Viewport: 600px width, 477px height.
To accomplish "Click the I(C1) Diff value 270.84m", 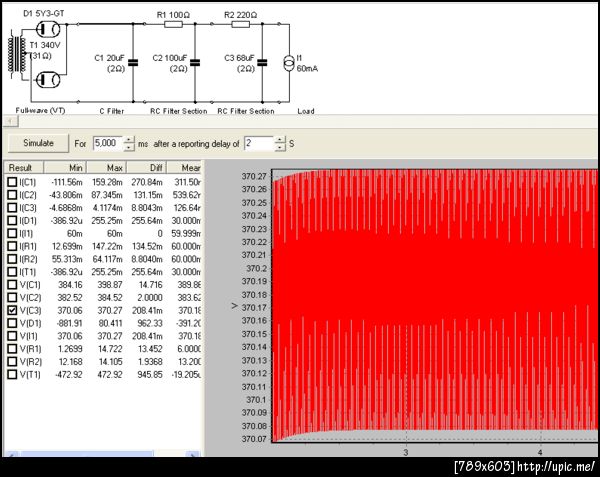I will 147,182.
